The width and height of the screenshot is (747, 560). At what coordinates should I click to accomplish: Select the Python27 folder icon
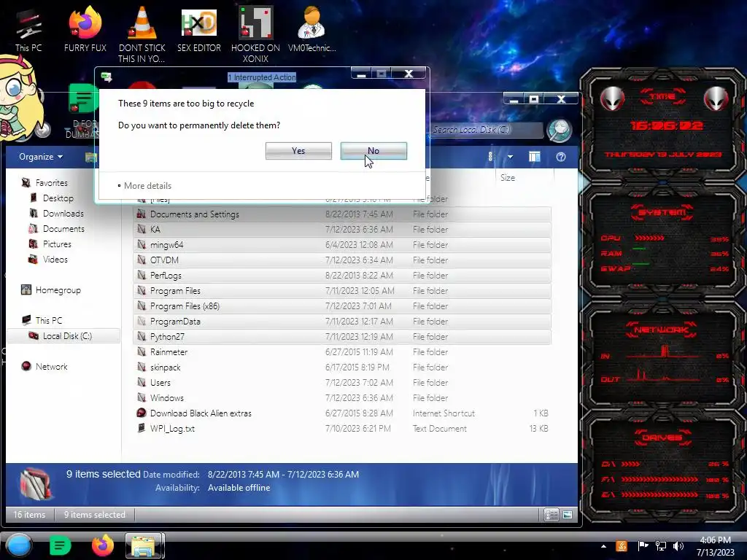[142, 336]
